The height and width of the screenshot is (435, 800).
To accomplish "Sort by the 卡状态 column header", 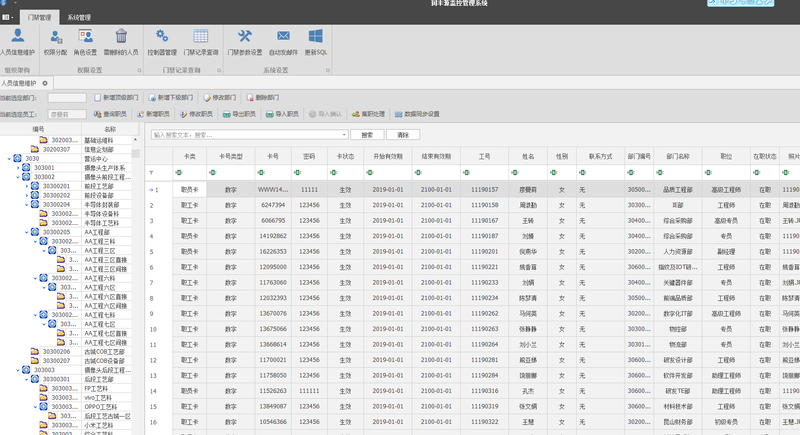I will pyautogui.click(x=345, y=157).
